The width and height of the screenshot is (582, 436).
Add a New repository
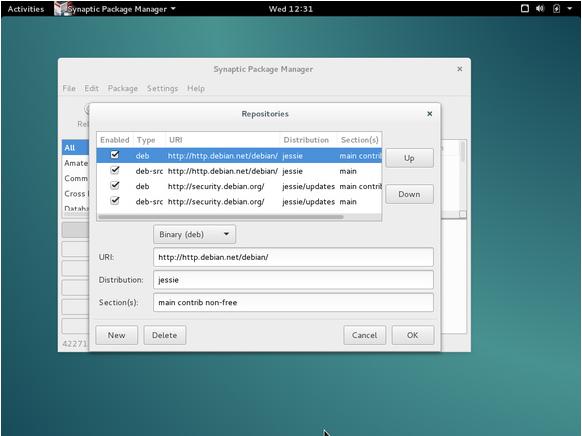(x=117, y=335)
